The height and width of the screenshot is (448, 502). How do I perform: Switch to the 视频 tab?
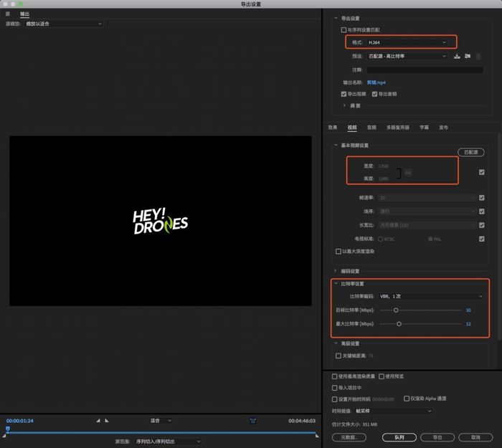[352, 128]
